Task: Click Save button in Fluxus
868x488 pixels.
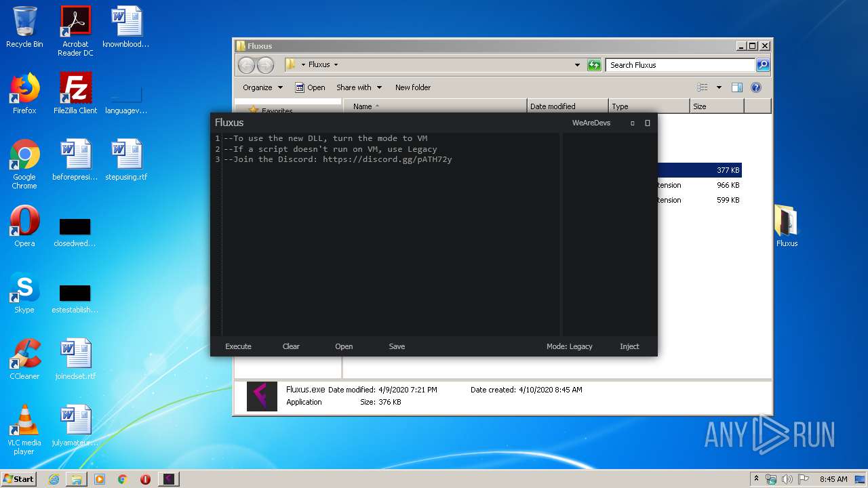Action: (x=397, y=346)
